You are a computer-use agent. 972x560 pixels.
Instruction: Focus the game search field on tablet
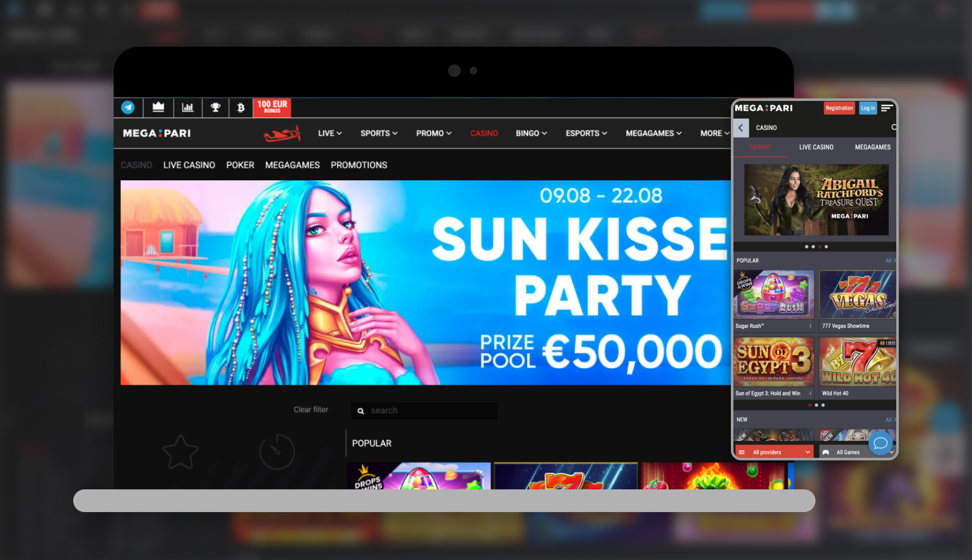click(424, 411)
